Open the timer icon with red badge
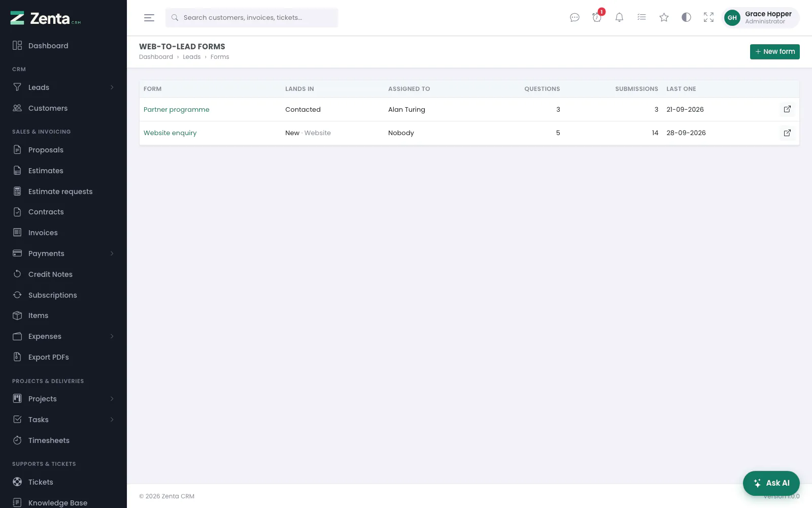812x508 pixels. click(597, 18)
